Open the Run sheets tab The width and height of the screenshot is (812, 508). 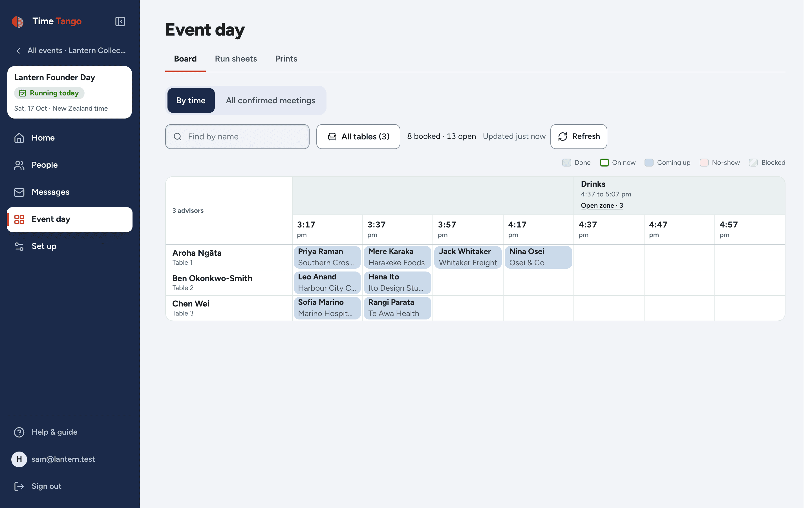coord(236,59)
